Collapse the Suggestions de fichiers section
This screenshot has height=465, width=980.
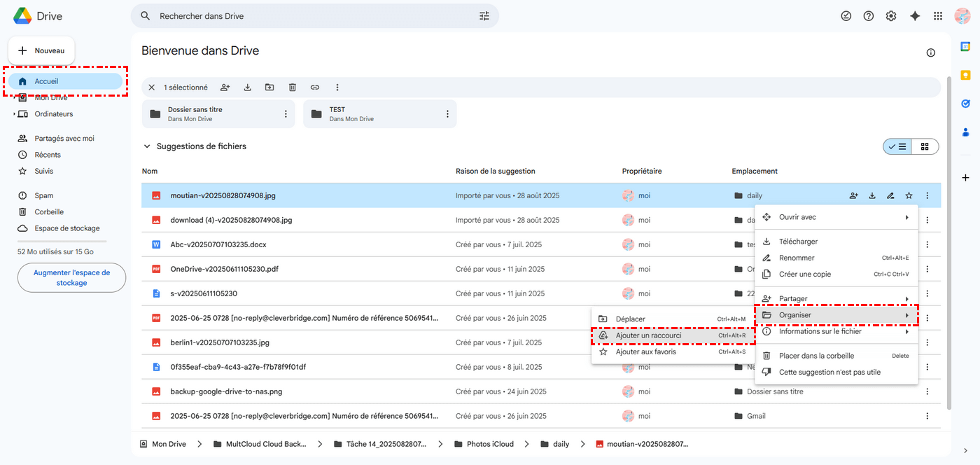[x=147, y=146]
